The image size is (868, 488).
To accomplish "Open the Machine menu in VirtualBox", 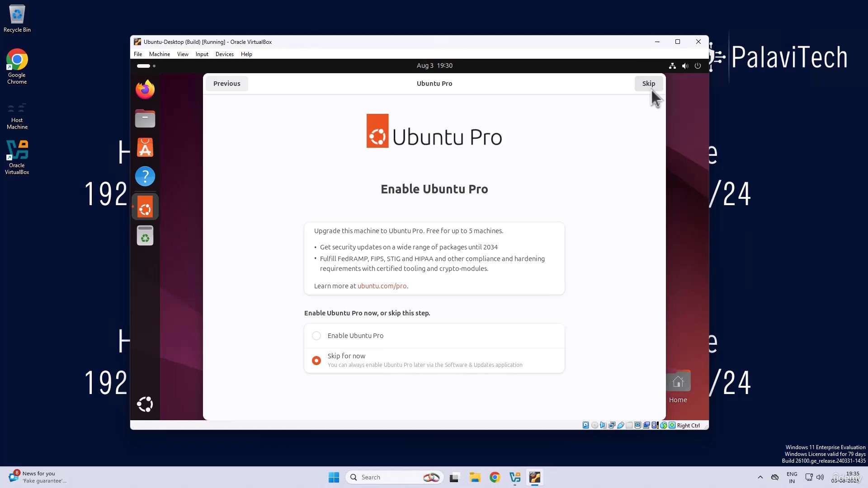I will coord(160,54).
